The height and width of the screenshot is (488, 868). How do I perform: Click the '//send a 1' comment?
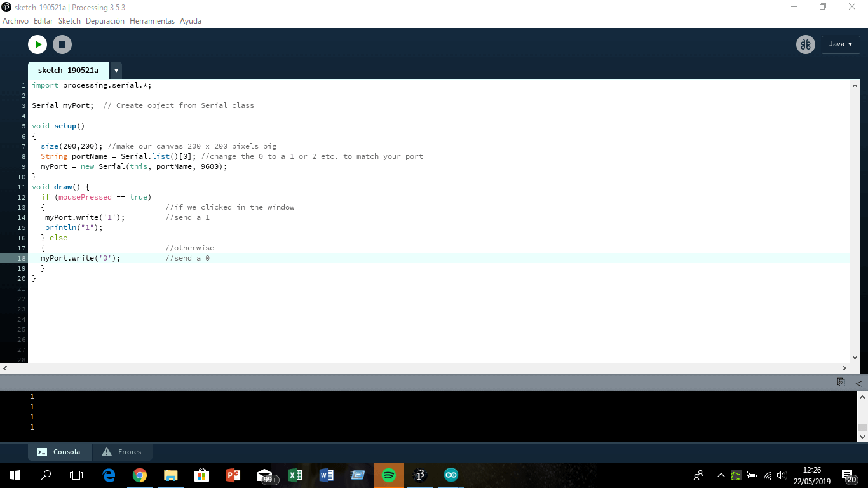187,217
